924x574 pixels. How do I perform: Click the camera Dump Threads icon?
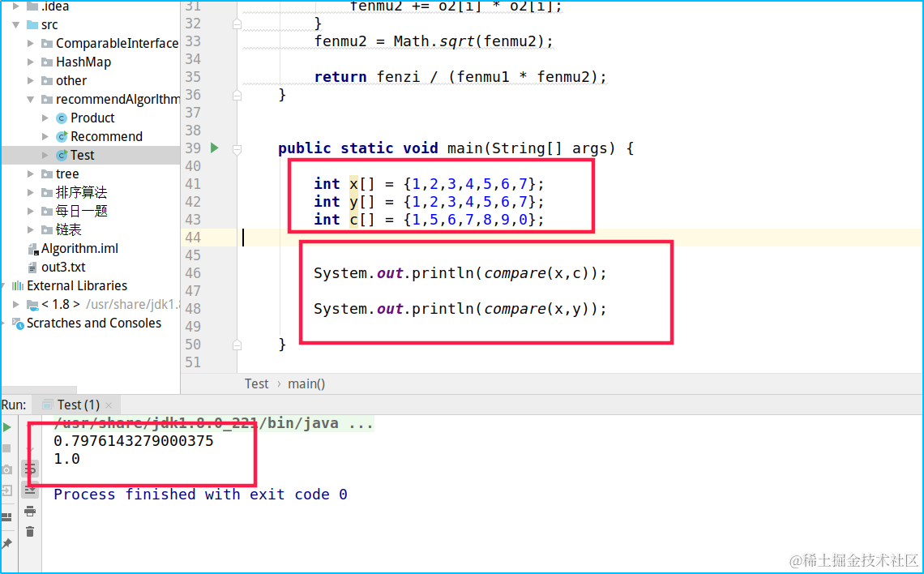click(7, 469)
